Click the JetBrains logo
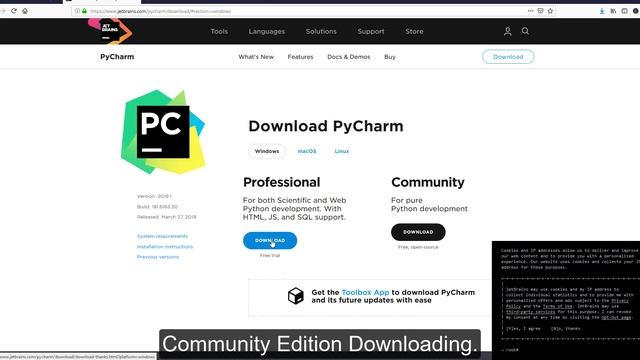640x360 pixels. click(110, 31)
